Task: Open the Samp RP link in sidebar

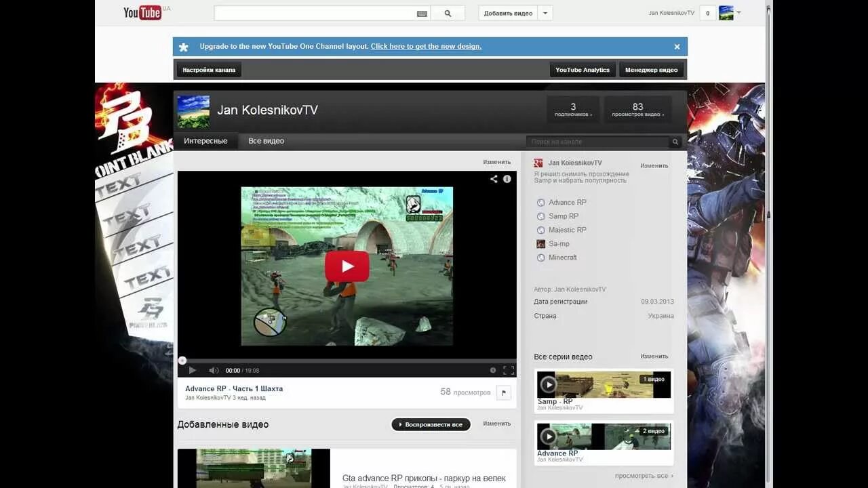Action: [564, 216]
